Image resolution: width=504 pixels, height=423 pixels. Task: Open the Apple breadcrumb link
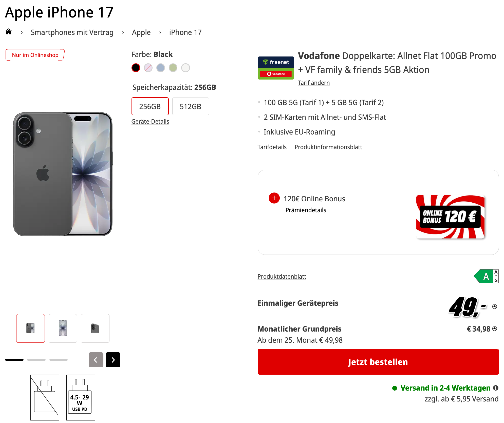pyautogui.click(x=141, y=32)
